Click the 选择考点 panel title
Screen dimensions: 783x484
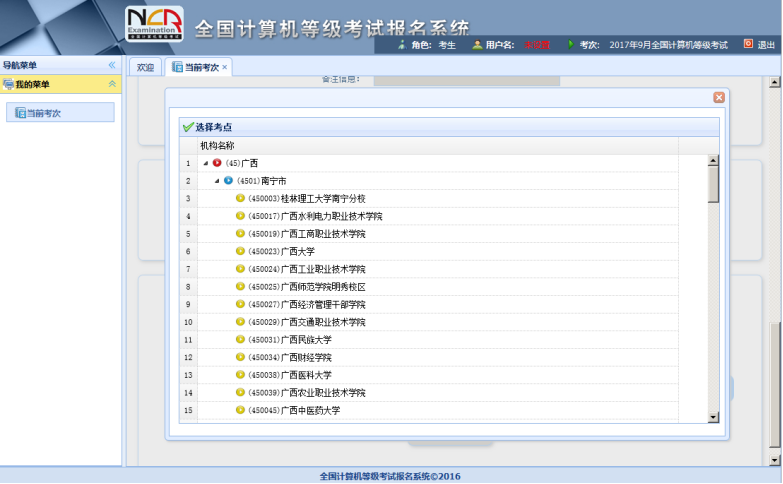213,127
